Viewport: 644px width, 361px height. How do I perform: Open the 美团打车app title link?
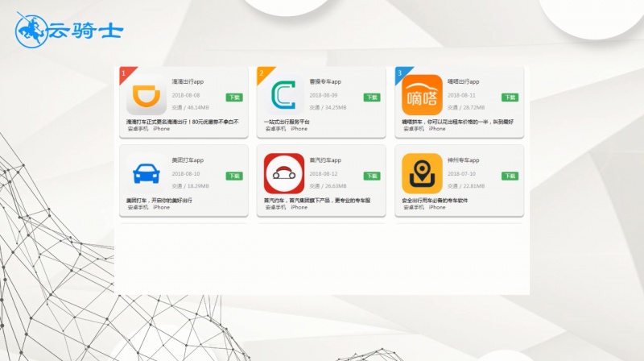188,160
